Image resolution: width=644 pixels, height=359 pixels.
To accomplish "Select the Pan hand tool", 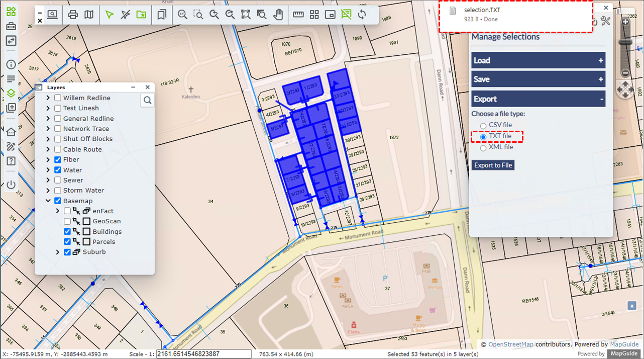I will tap(278, 15).
